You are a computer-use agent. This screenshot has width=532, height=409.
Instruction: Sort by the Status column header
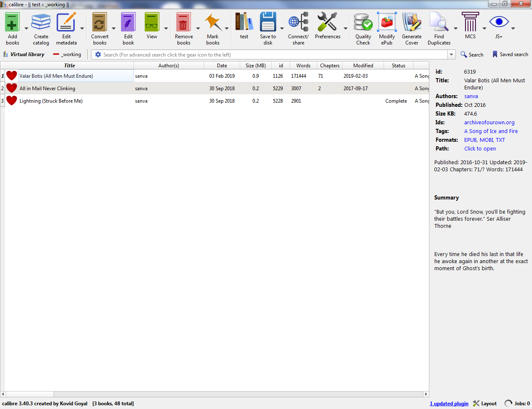click(399, 66)
